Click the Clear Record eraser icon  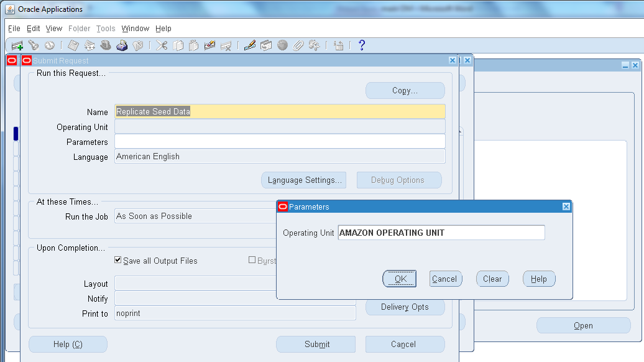(x=210, y=45)
